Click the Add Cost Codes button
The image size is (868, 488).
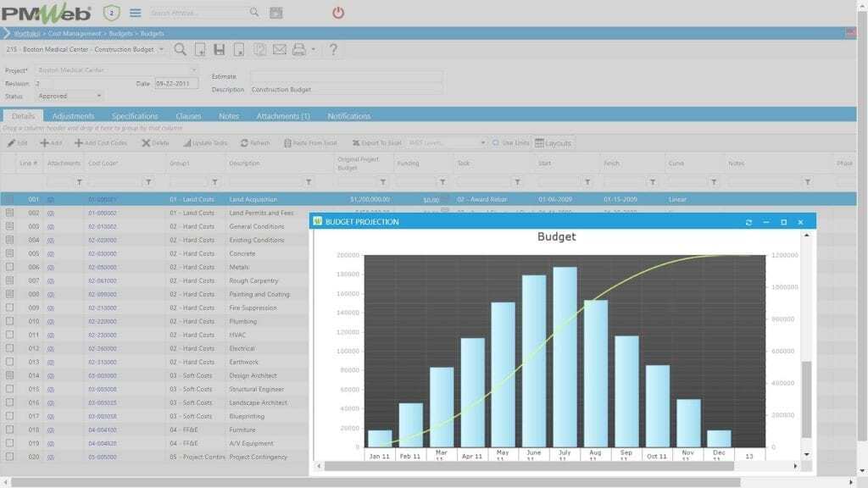pyautogui.click(x=101, y=143)
